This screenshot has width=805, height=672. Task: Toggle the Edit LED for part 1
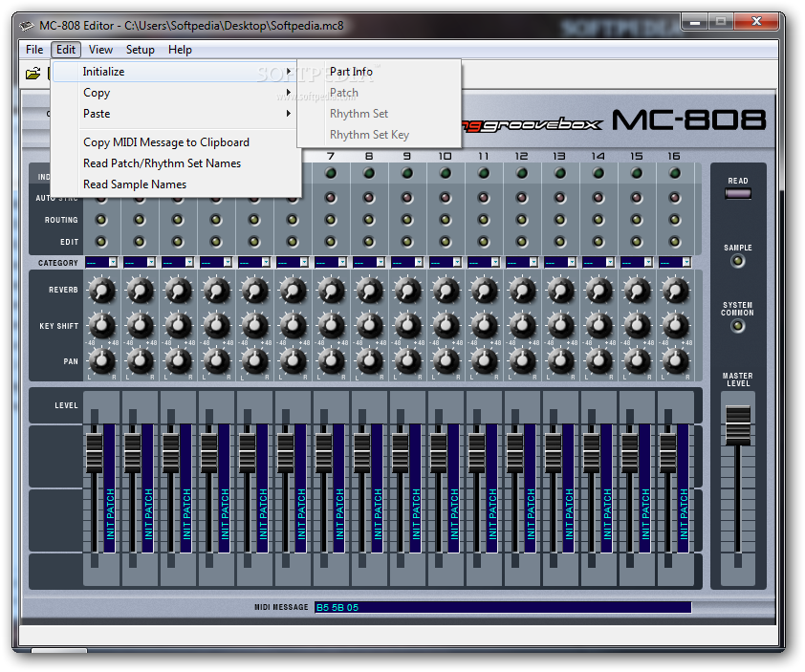[101, 242]
